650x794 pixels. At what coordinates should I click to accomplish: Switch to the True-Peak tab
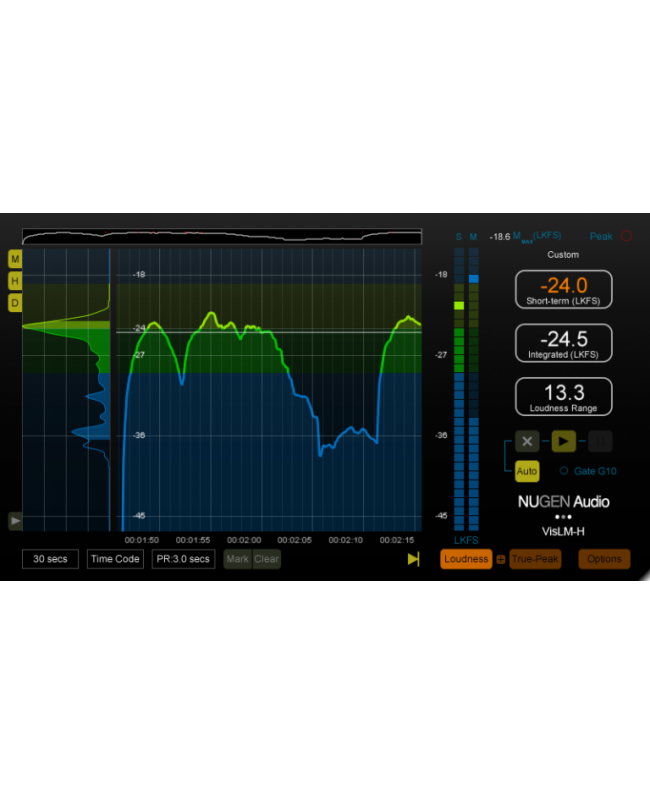(x=535, y=559)
